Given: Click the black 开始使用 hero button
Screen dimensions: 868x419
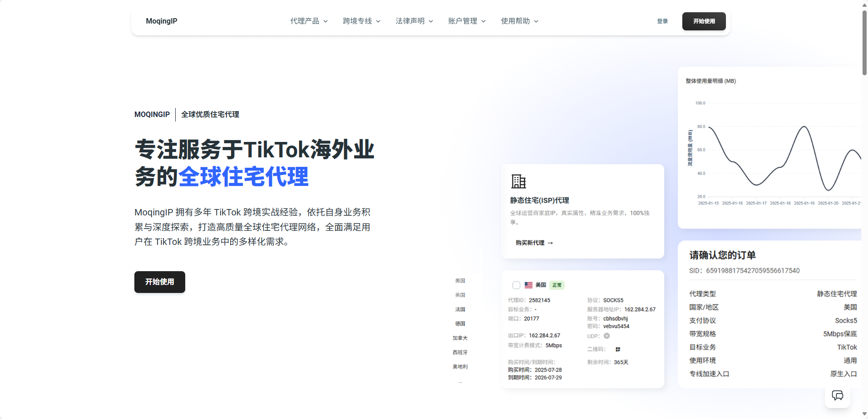Looking at the screenshot, I should (159, 282).
